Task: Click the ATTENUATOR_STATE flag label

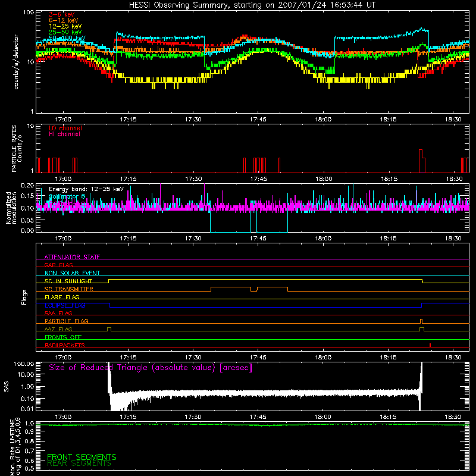Action: [72, 257]
